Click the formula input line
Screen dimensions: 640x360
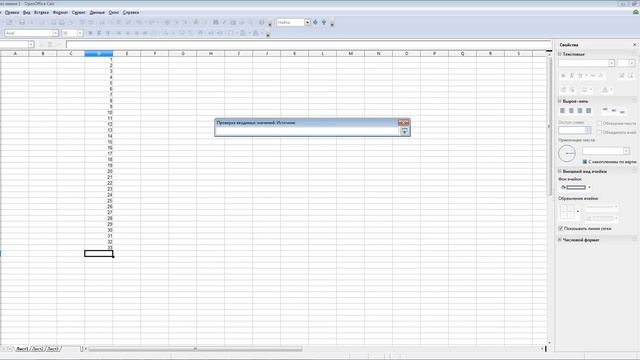coord(309,44)
